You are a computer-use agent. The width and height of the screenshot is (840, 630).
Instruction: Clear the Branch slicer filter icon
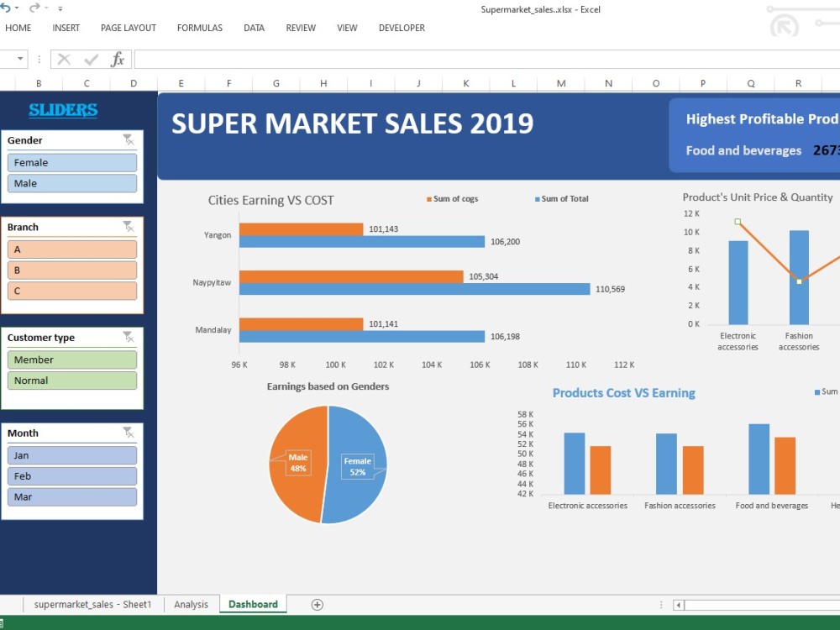[129, 226]
